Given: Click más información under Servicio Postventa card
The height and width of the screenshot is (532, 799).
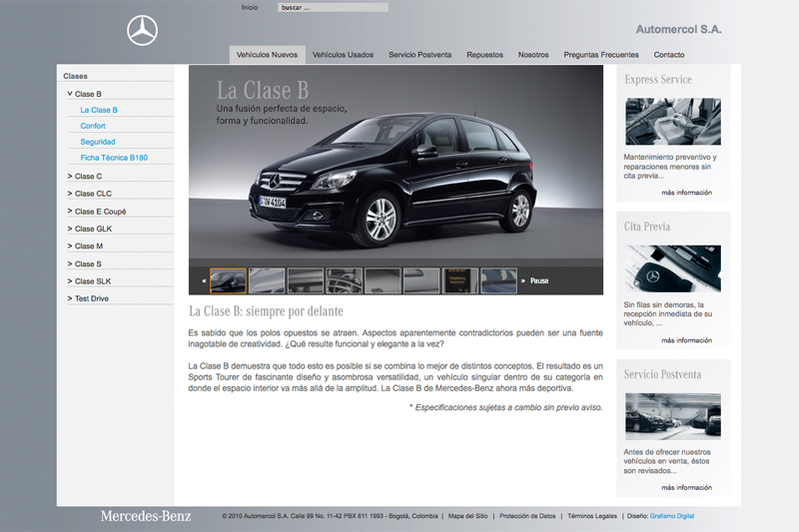Looking at the screenshot, I should (x=686, y=487).
